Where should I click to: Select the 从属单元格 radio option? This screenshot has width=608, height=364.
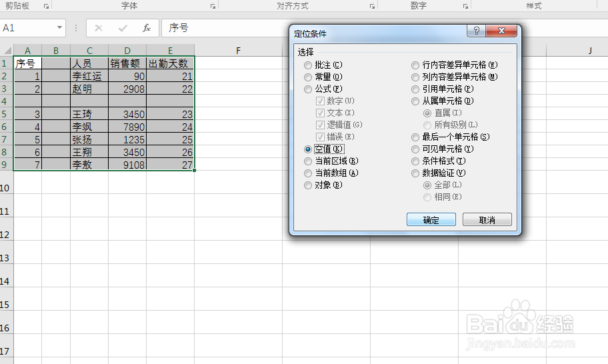pyautogui.click(x=415, y=101)
